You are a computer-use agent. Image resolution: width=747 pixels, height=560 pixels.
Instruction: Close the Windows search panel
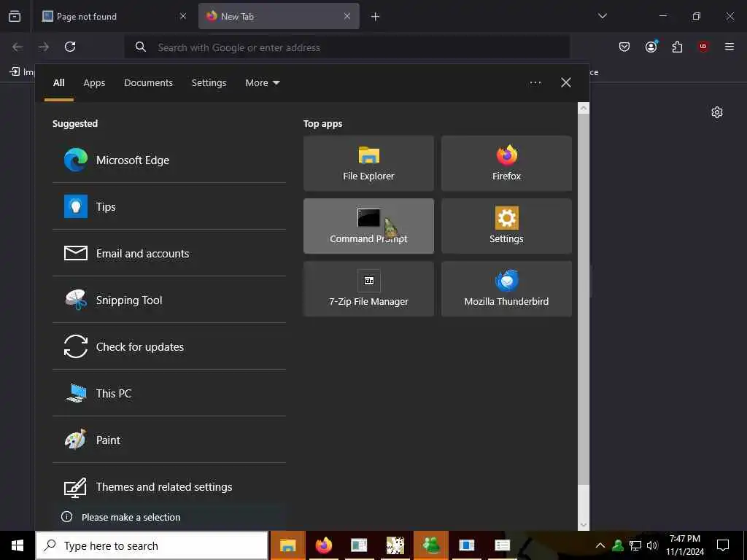click(x=566, y=83)
